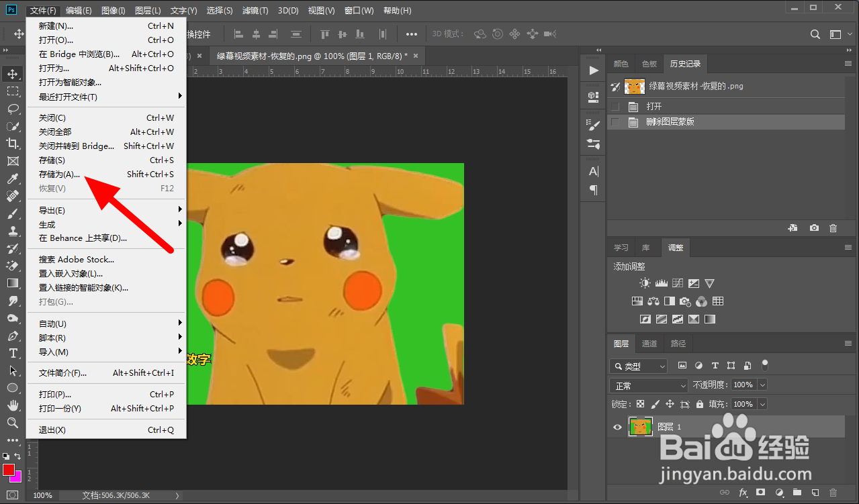Toggle history brush source box beside 打开

[x=615, y=107]
